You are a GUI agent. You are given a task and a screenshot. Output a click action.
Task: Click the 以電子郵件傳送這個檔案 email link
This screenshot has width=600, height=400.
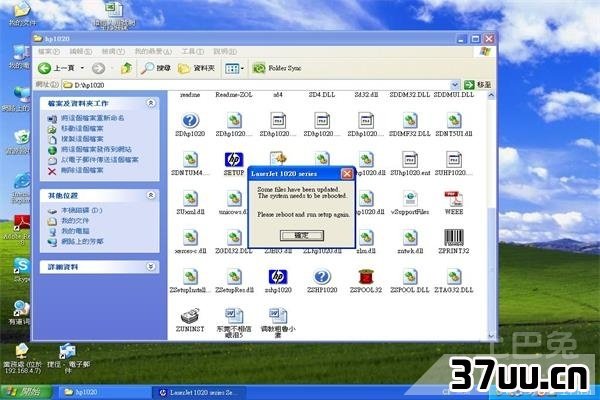(100, 159)
